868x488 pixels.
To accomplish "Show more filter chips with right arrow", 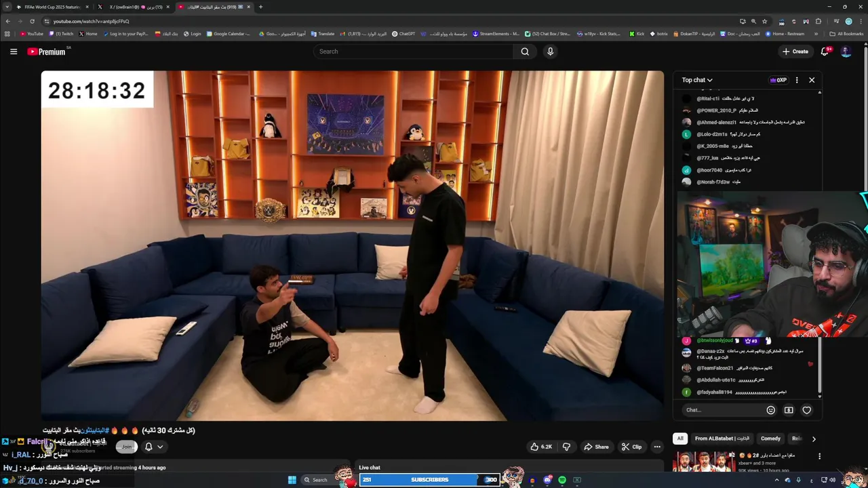I will [x=814, y=439].
